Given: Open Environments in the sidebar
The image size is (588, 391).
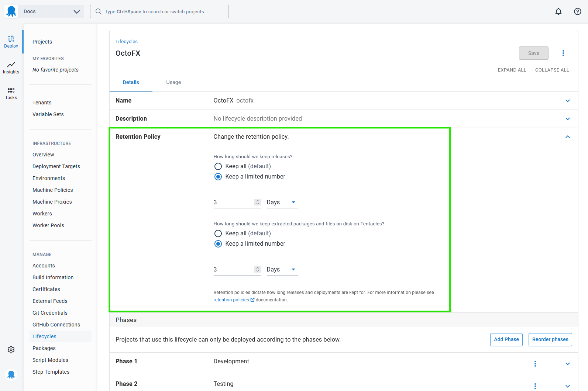Looking at the screenshot, I should pyautogui.click(x=49, y=178).
